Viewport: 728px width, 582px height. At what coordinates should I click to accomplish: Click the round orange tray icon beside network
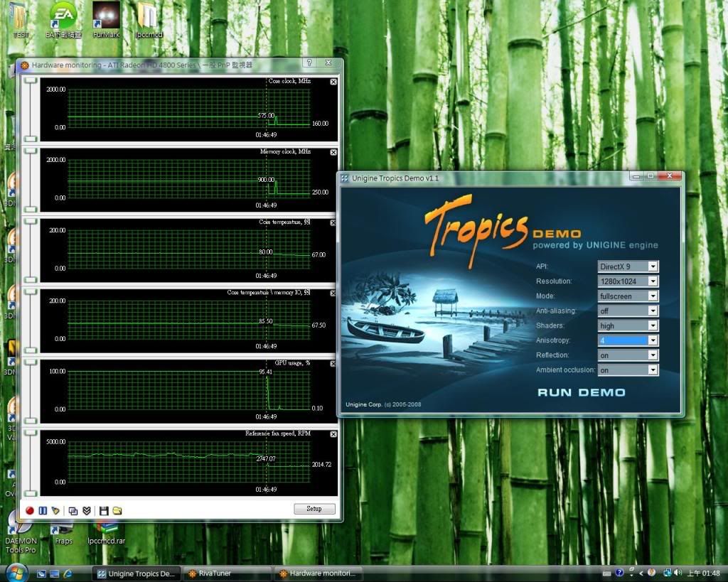click(x=651, y=573)
